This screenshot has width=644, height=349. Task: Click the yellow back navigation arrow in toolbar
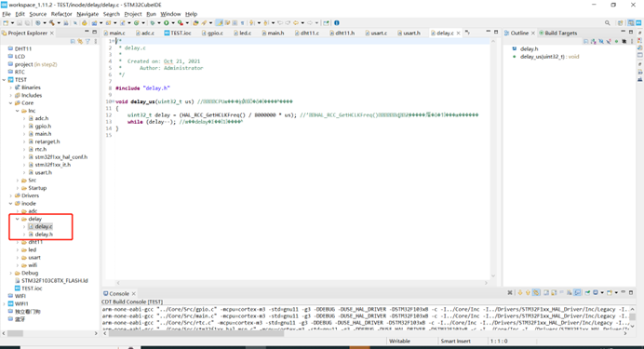coord(296,23)
